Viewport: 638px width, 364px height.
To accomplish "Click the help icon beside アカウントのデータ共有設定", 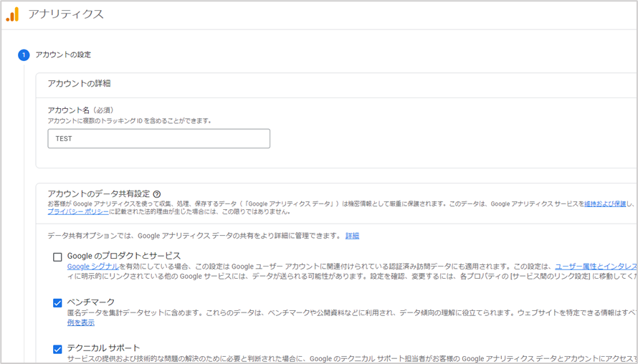I will click(x=157, y=194).
